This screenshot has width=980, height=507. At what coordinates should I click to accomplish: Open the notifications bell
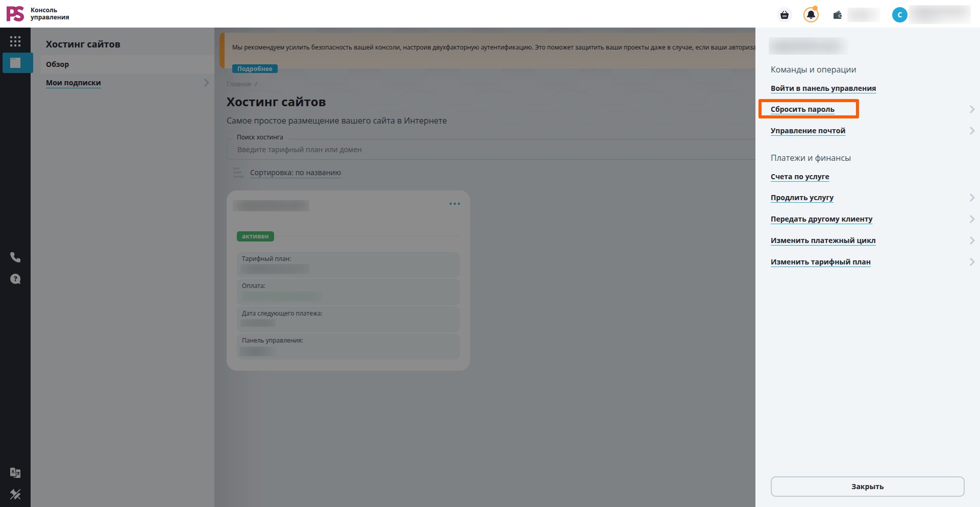tap(811, 15)
